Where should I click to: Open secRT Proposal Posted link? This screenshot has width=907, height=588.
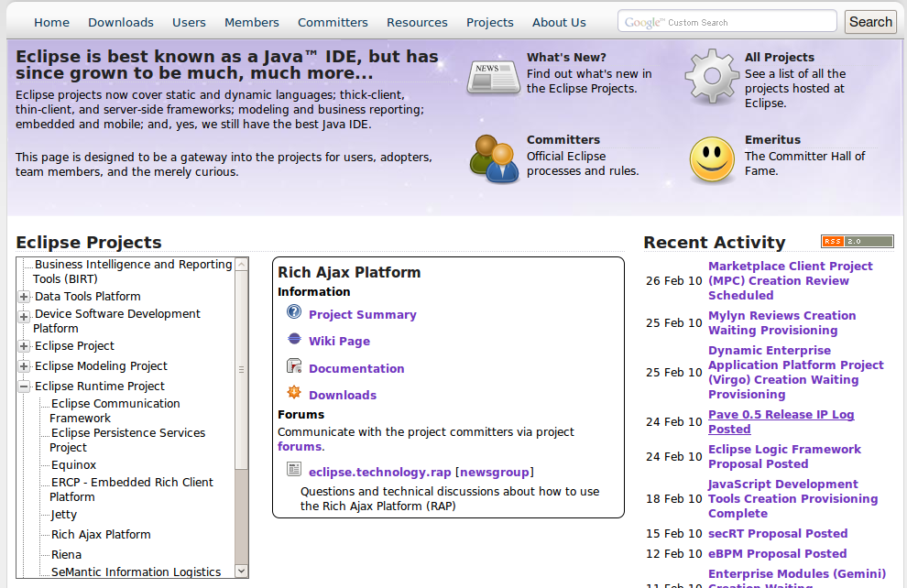[778, 533]
